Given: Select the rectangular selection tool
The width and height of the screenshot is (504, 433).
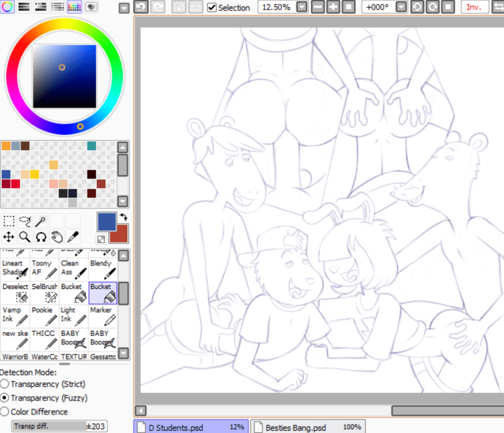Looking at the screenshot, I should tap(9, 221).
